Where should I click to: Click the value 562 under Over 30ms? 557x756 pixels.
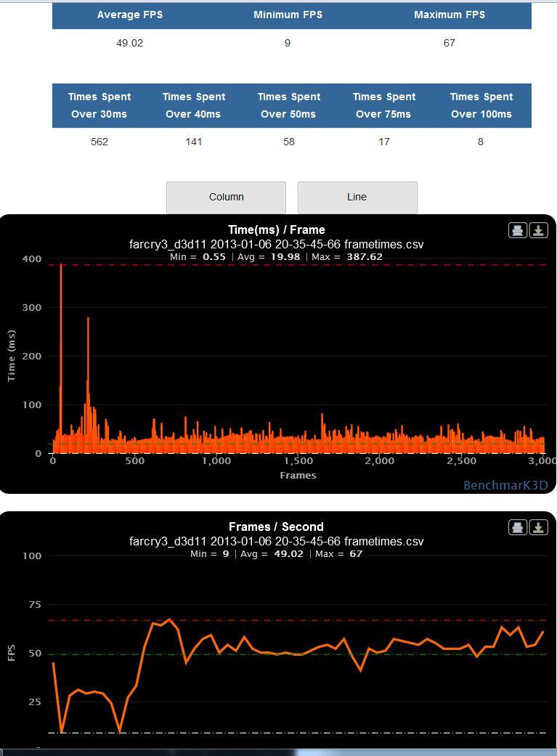[x=99, y=142]
